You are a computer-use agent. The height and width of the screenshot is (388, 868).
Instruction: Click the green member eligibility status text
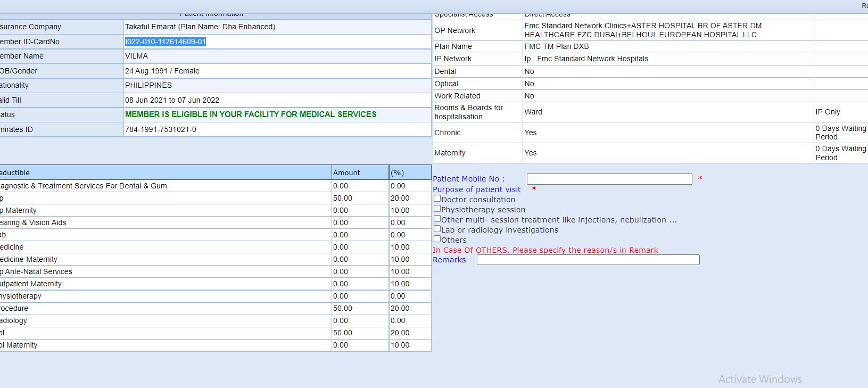click(251, 114)
